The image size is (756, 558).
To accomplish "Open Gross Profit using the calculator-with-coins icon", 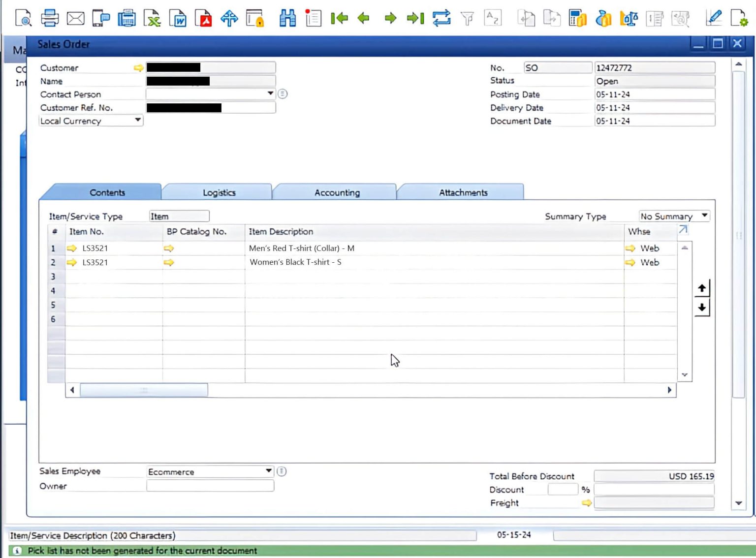I will 577,18.
